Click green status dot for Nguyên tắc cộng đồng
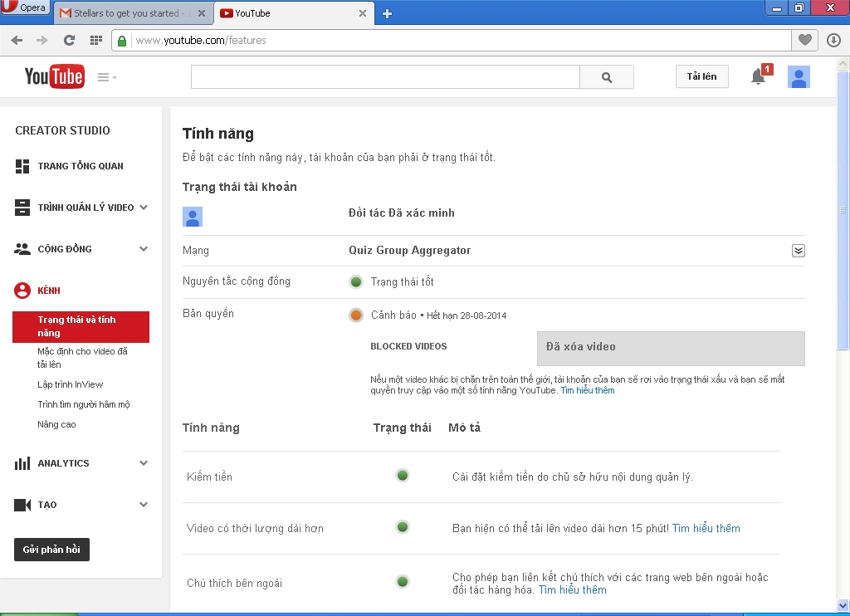850x616 pixels. pos(356,281)
